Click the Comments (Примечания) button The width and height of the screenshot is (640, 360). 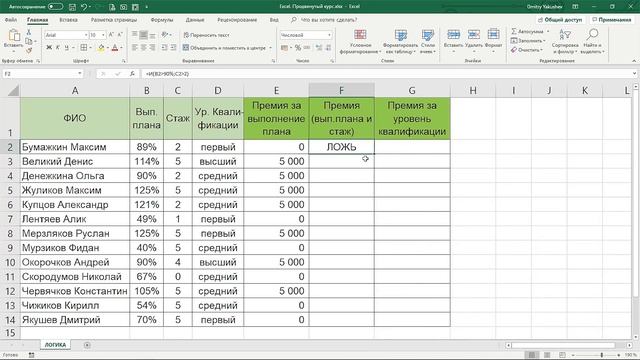611,20
